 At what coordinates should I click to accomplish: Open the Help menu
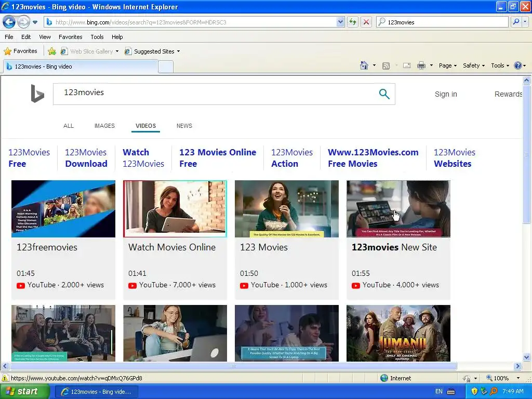click(117, 37)
